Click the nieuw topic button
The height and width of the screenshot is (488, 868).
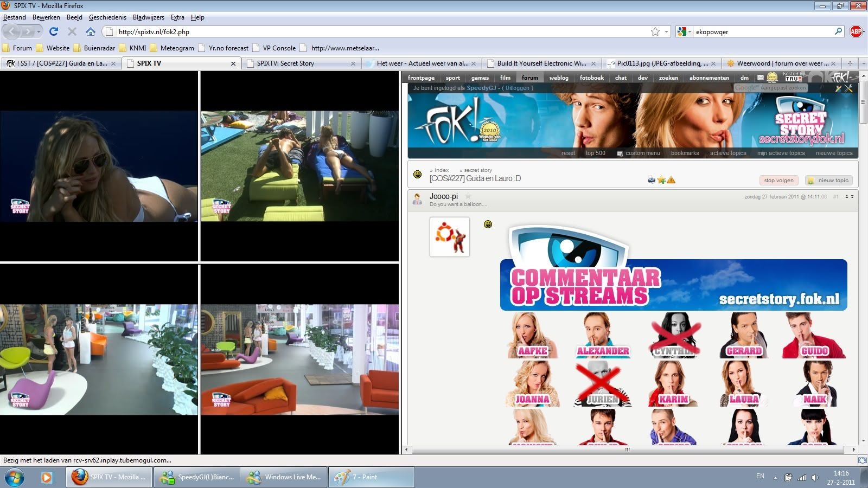click(829, 181)
